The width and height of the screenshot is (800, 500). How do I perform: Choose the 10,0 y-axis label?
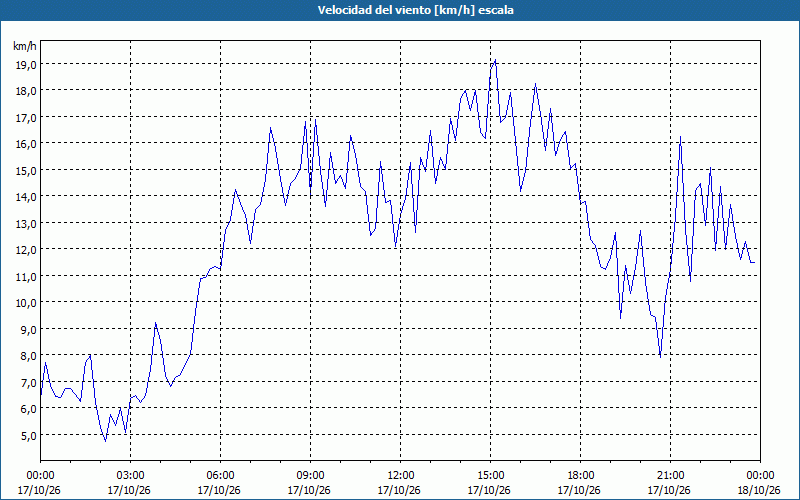(26, 304)
